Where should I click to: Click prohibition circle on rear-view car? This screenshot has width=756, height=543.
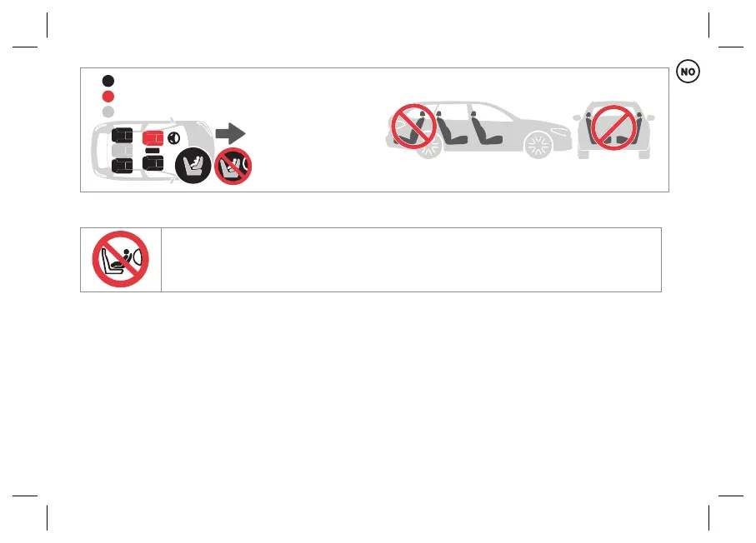[613, 127]
